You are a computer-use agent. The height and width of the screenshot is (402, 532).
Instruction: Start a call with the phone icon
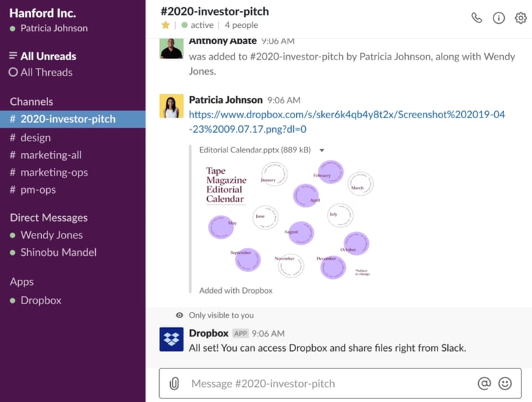(477, 18)
